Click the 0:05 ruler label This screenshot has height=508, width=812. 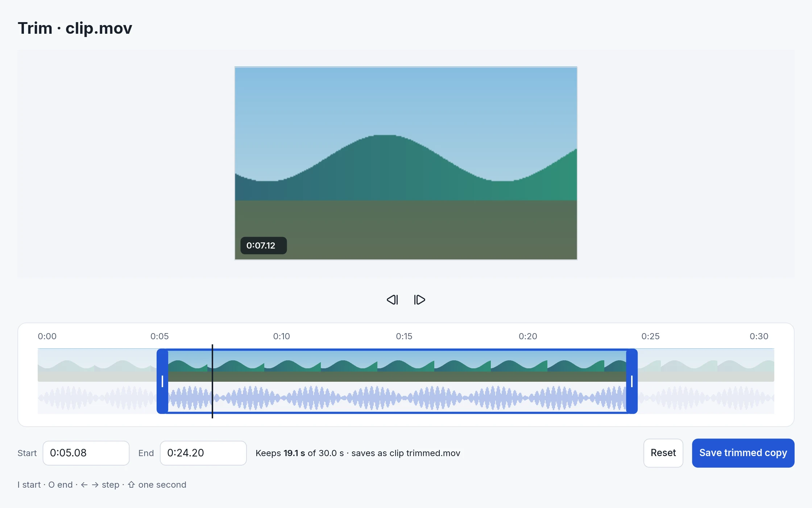159,336
